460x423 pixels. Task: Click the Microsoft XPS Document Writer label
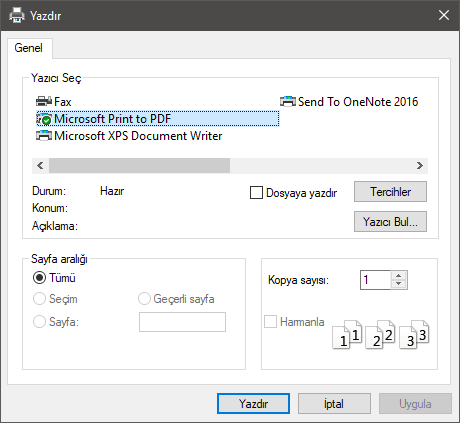tap(138, 136)
